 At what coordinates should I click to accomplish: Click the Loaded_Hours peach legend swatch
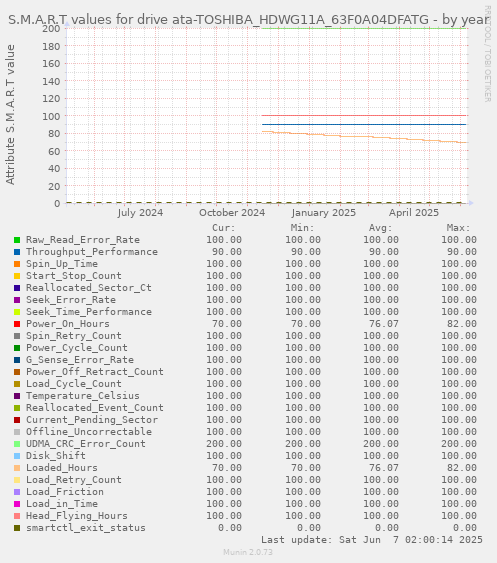tap(17, 468)
